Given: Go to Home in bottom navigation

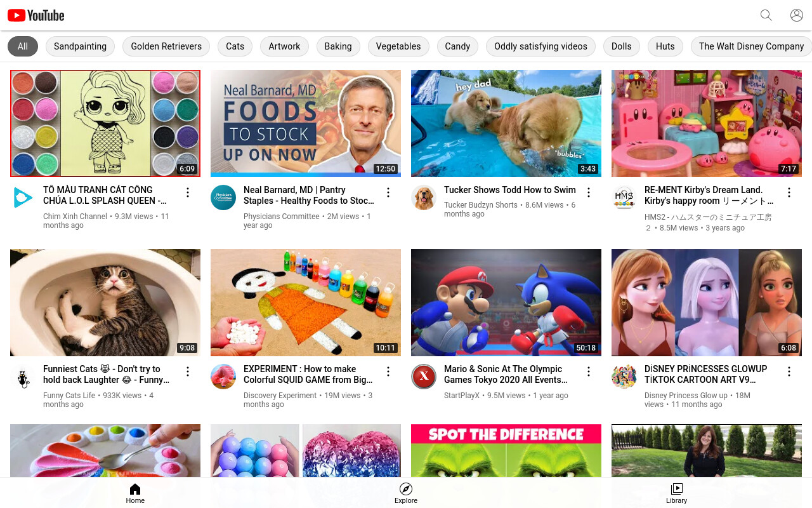Looking at the screenshot, I should [x=135, y=493].
